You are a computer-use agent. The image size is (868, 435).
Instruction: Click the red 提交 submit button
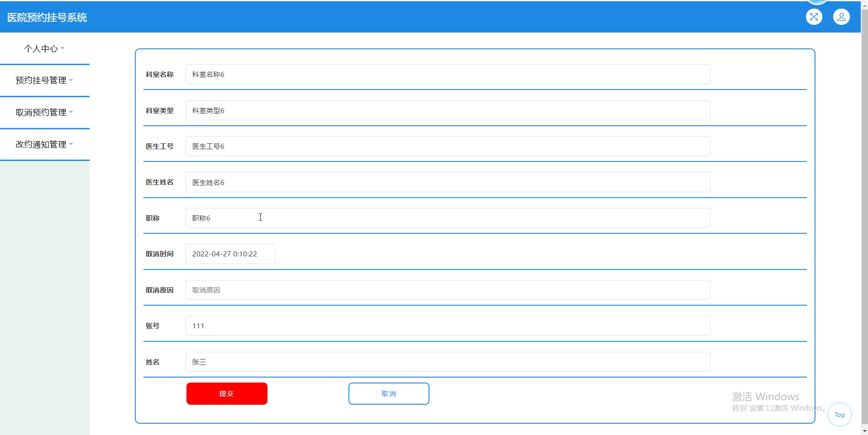point(227,393)
